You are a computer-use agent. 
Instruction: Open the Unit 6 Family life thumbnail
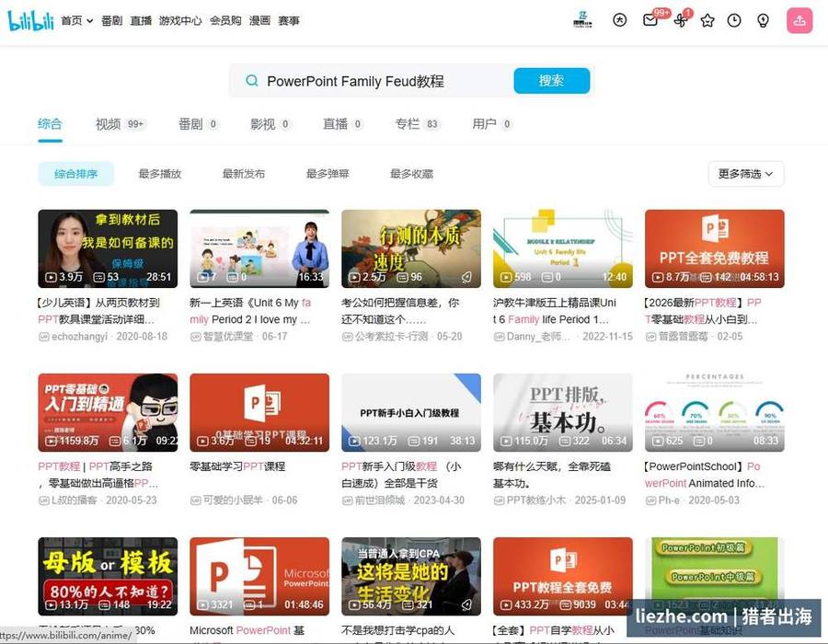coord(563,248)
